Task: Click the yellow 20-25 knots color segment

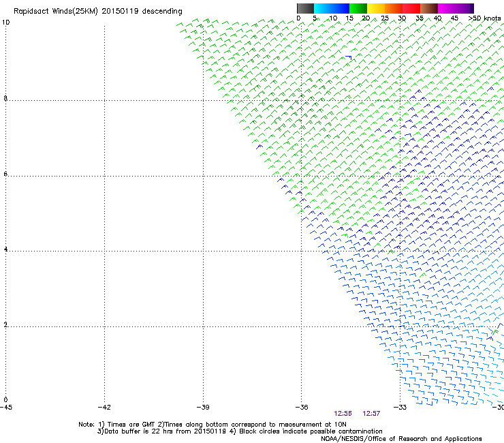Action: click(376, 8)
